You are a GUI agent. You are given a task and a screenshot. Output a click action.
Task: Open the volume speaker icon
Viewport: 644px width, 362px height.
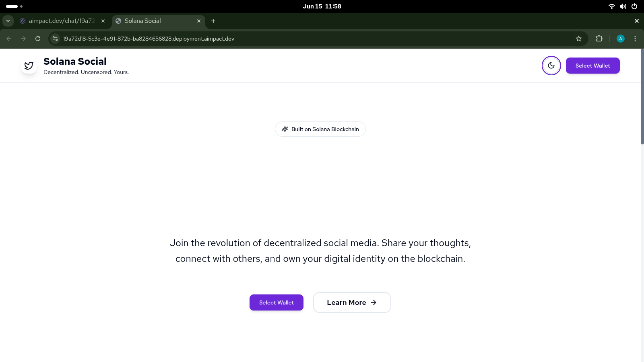click(623, 6)
